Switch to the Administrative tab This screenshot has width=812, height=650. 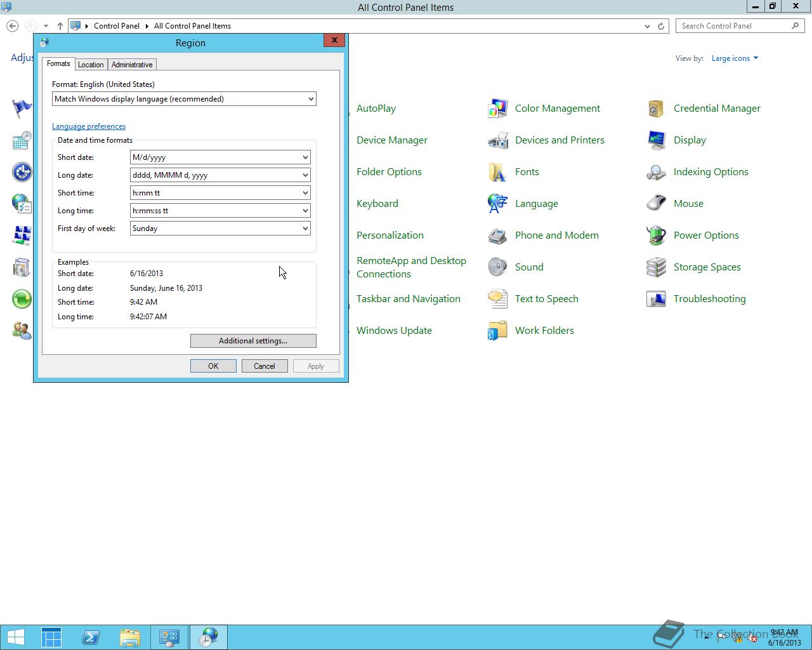click(132, 65)
